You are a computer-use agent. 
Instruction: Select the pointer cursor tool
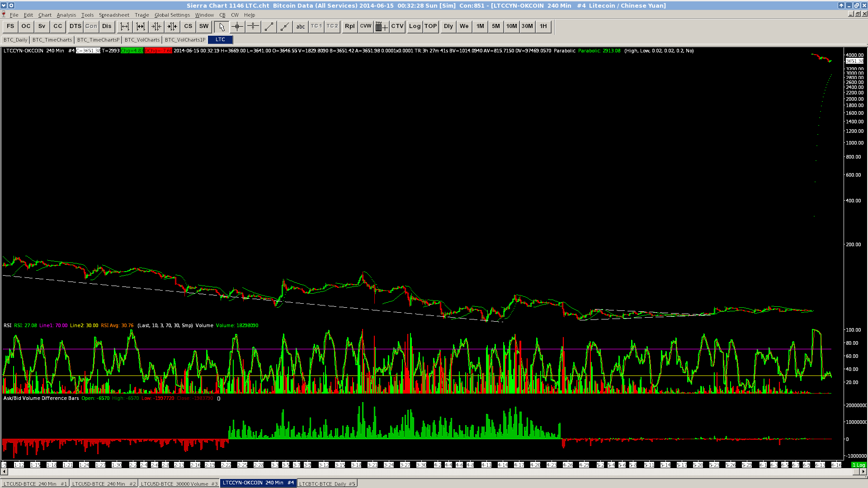click(222, 26)
